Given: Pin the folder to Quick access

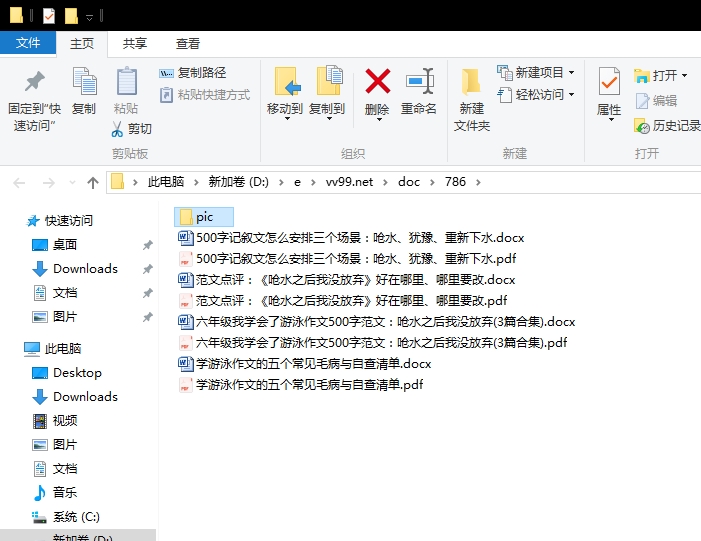Looking at the screenshot, I should point(34,101).
